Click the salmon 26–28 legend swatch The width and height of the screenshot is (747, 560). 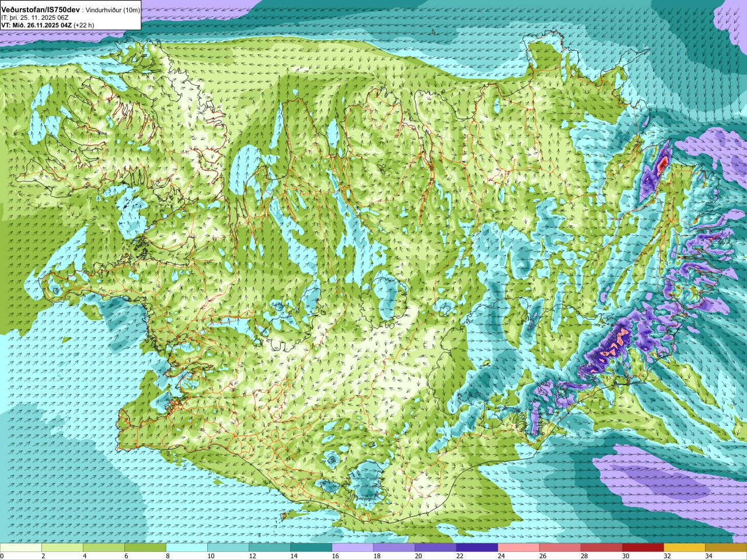[x=560, y=548]
